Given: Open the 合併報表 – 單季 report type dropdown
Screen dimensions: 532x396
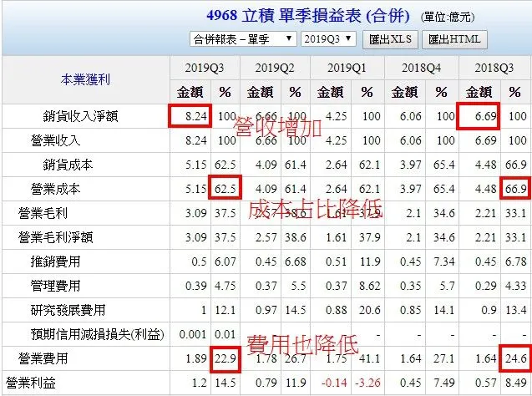Looking at the screenshot, I should 243,39.
